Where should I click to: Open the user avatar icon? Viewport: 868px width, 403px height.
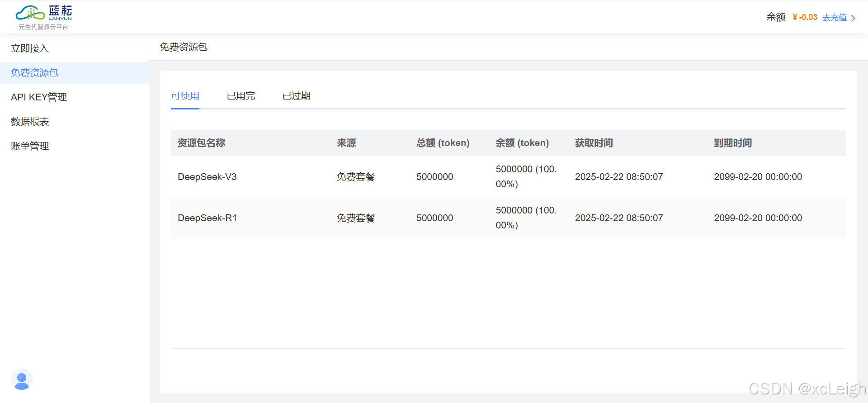(22, 379)
